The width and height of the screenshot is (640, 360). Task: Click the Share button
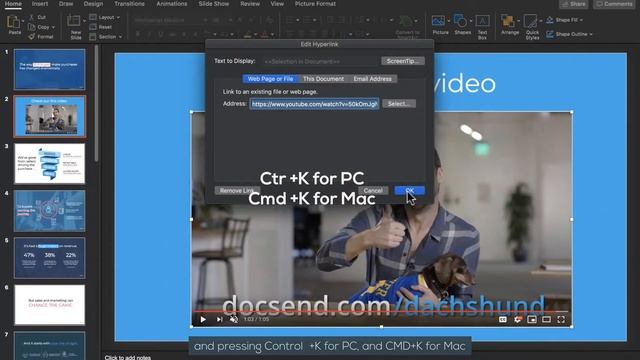(x=573, y=4)
